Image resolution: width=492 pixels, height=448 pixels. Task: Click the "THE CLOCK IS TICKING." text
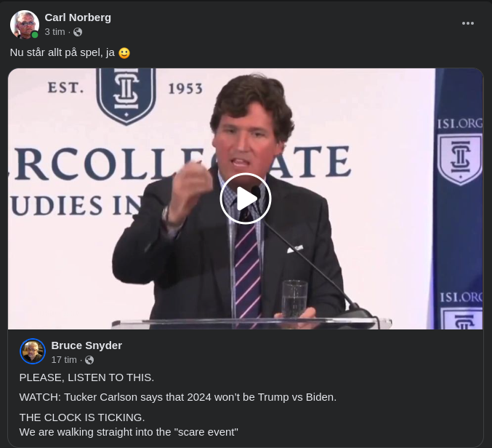(82, 417)
